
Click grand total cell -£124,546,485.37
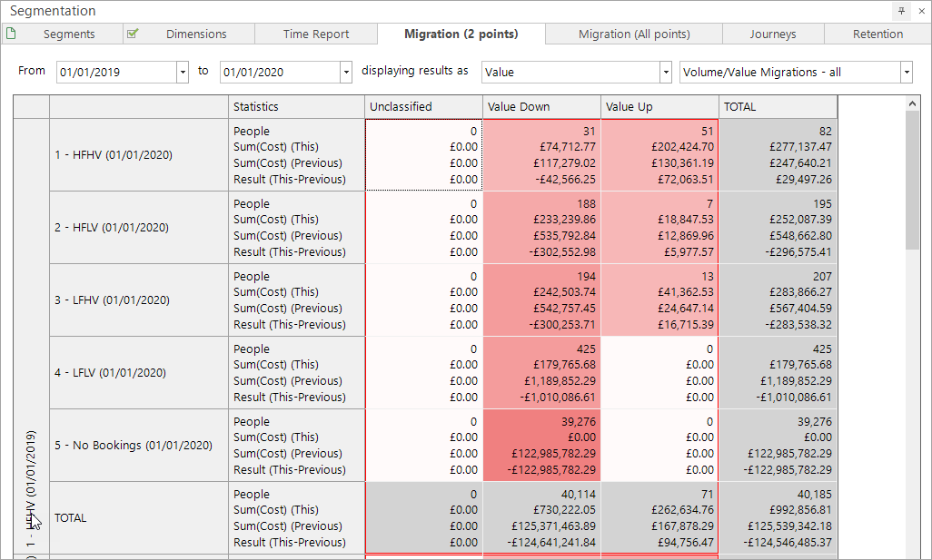[x=788, y=542]
